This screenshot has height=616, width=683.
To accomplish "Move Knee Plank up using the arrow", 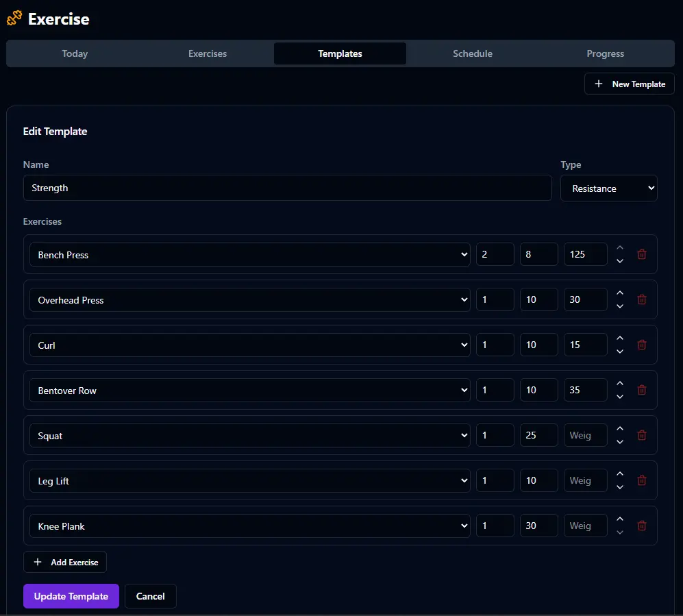I will pyautogui.click(x=619, y=520).
